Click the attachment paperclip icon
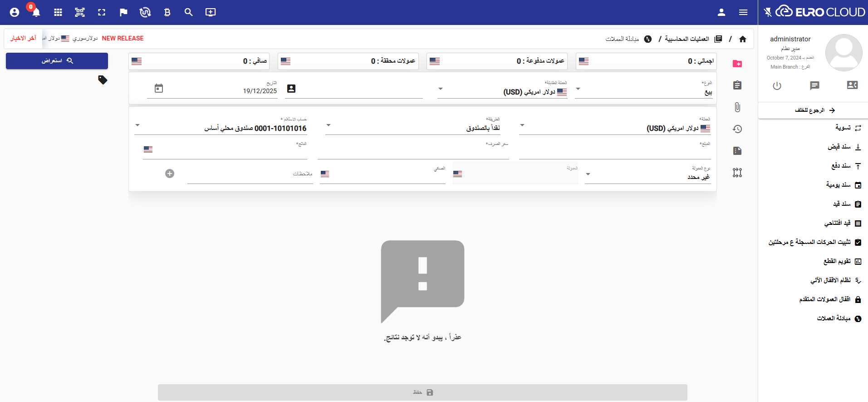 pyautogui.click(x=737, y=107)
